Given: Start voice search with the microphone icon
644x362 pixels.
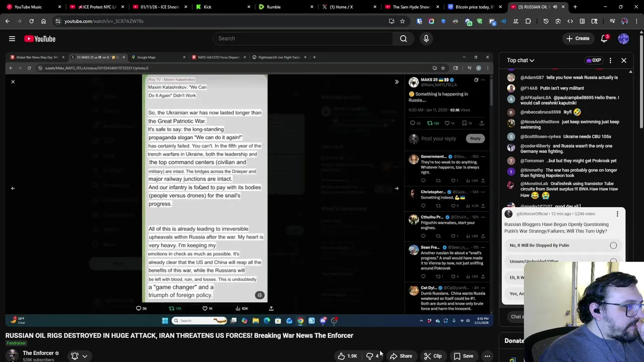Looking at the screenshot, I should pyautogui.click(x=426, y=39).
